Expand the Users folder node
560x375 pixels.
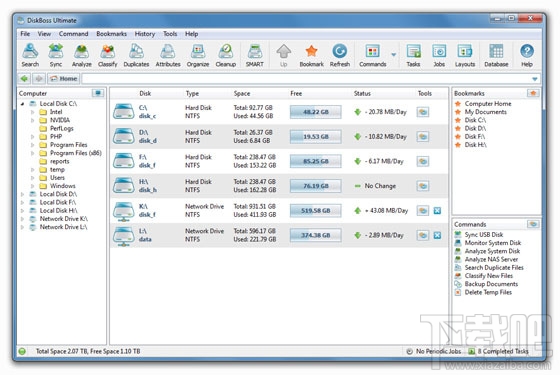(x=32, y=178)
